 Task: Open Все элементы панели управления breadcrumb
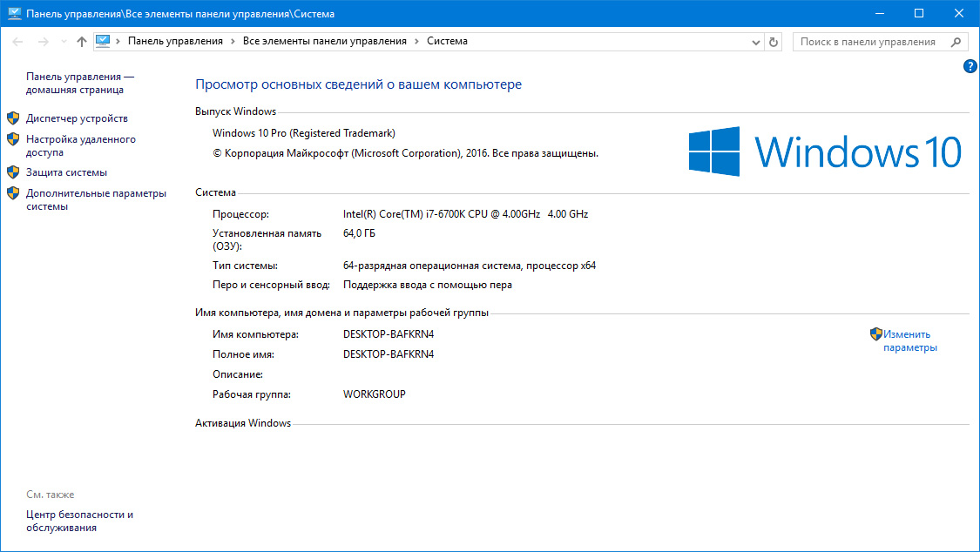point(324,41)
